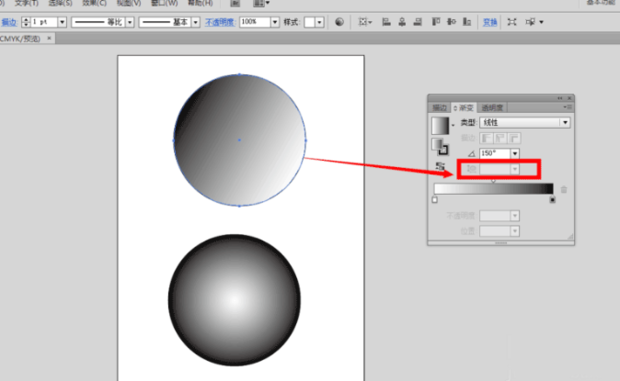The image size is (620, 381).
Task: Select the white gradient stop on slider
Action: [x=435, y=200]
